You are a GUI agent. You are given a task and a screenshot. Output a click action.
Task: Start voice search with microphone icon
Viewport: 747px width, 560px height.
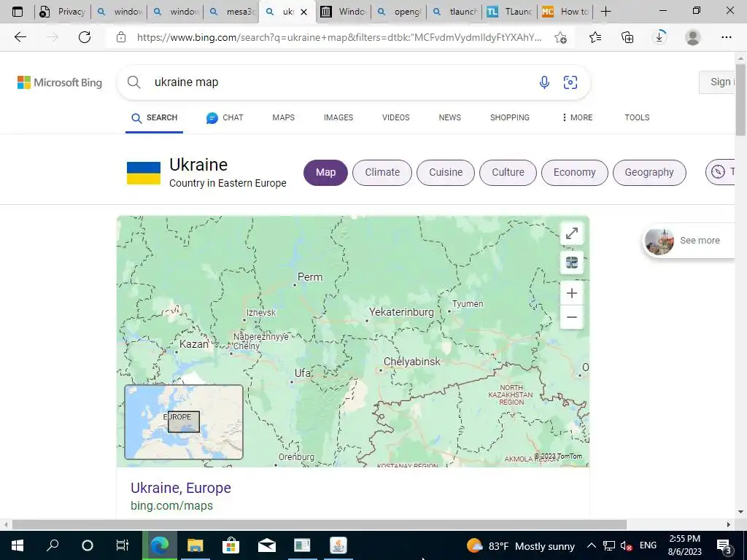pos(544,82)
